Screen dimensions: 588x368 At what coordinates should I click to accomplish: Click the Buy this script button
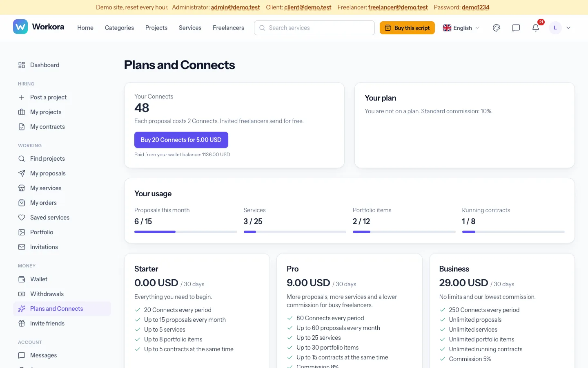(407, 28)
